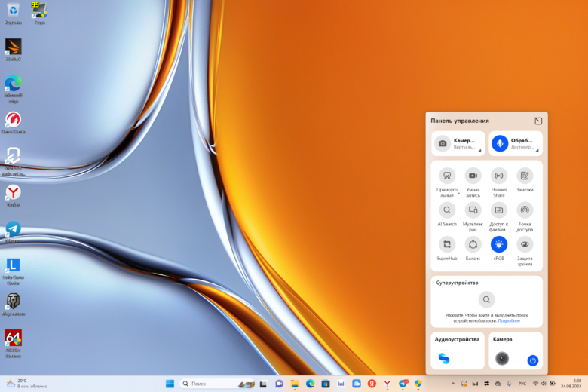Open the small arrow beside Прямоугольный label

coord(458,194)
